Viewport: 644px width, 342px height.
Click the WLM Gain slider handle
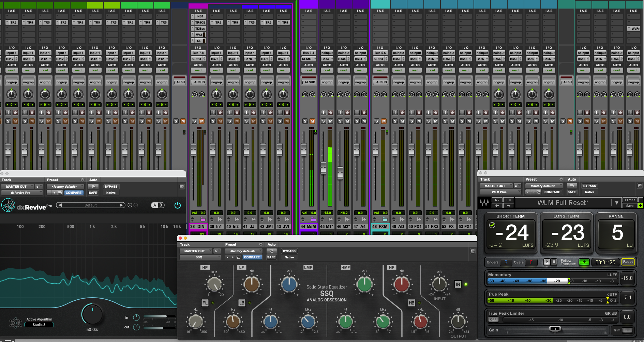[x=555, y=329]
